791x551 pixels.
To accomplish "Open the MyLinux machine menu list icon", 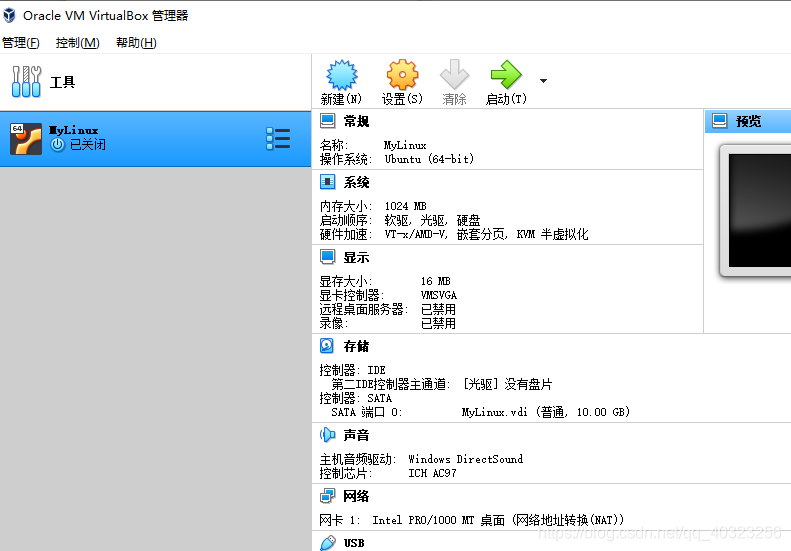I will pos(278,139).
